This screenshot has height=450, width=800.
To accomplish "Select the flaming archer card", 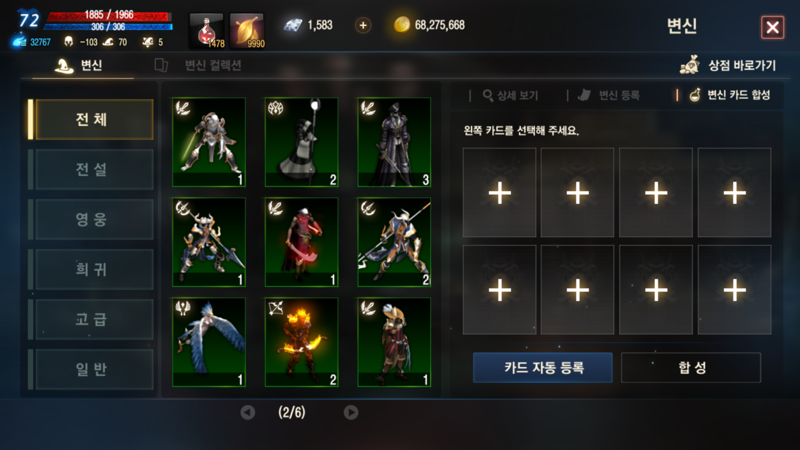I will tap(302, 342).
